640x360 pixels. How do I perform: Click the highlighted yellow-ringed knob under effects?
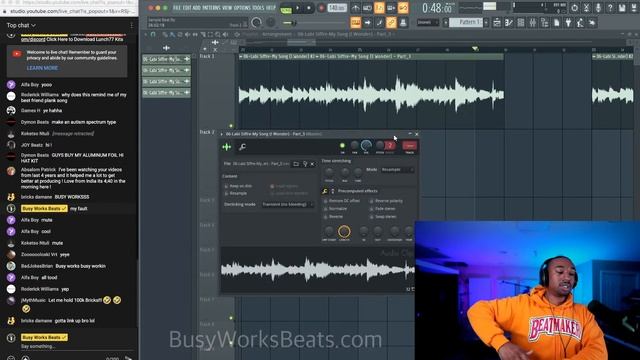click(344, 231)
